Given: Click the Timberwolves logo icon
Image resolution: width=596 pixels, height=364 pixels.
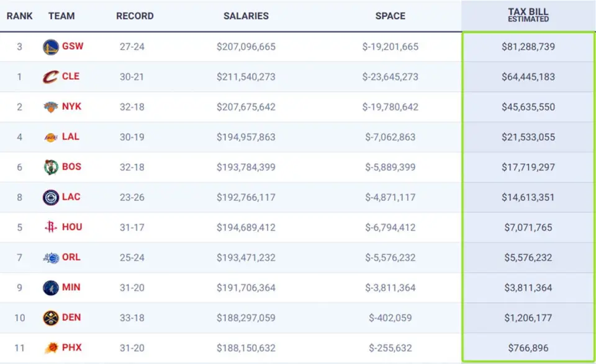Looking at the screenshot, I should pyautogui.click(x=51, y=288).
